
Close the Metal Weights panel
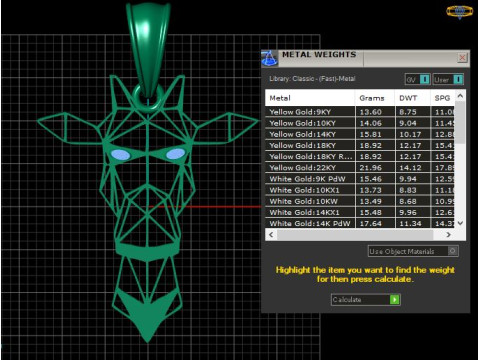462,58
